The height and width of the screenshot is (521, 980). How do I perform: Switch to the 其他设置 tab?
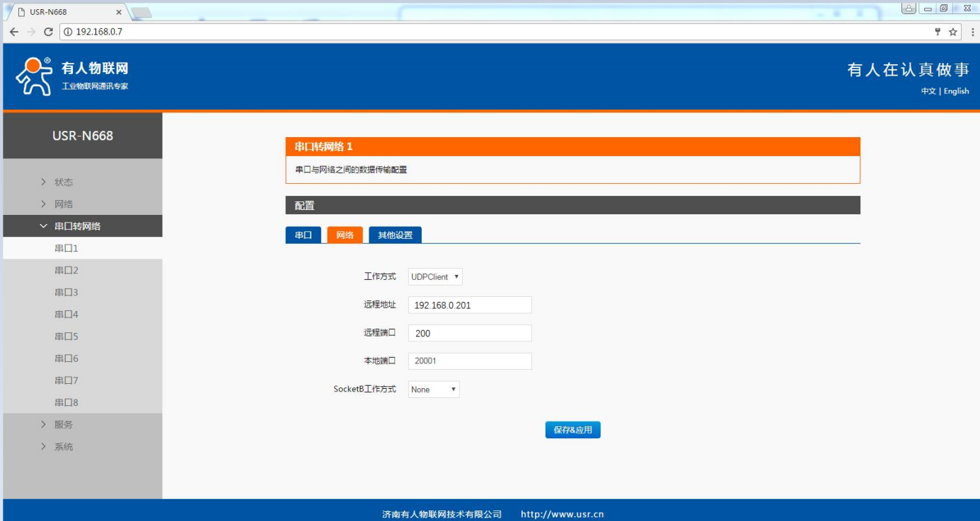395,235
